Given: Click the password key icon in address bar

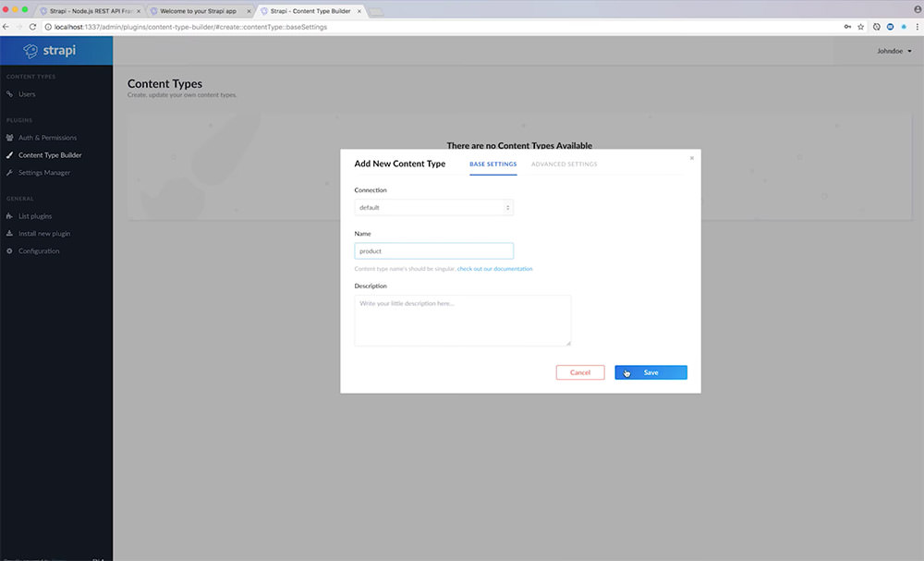Looking at the screenshot, I should (847, 27).
